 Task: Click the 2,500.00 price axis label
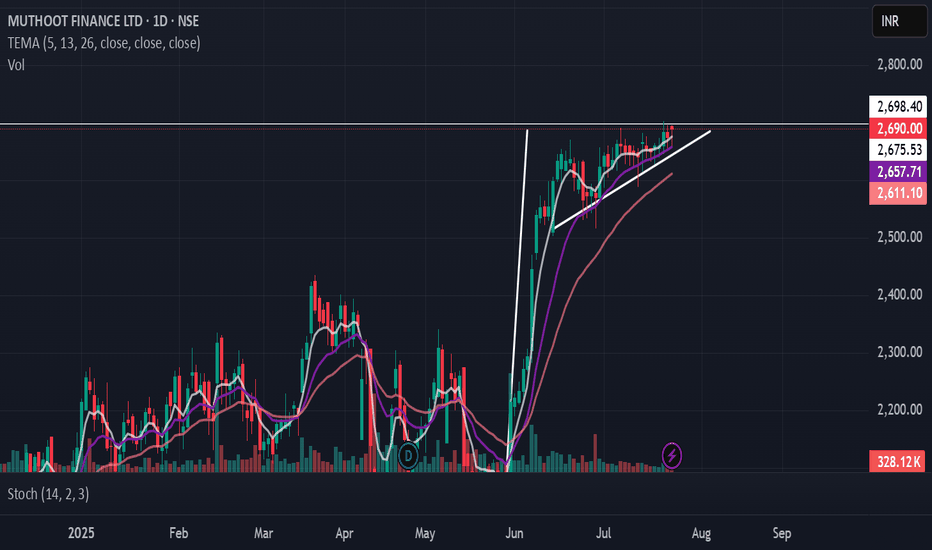[900, 237]
